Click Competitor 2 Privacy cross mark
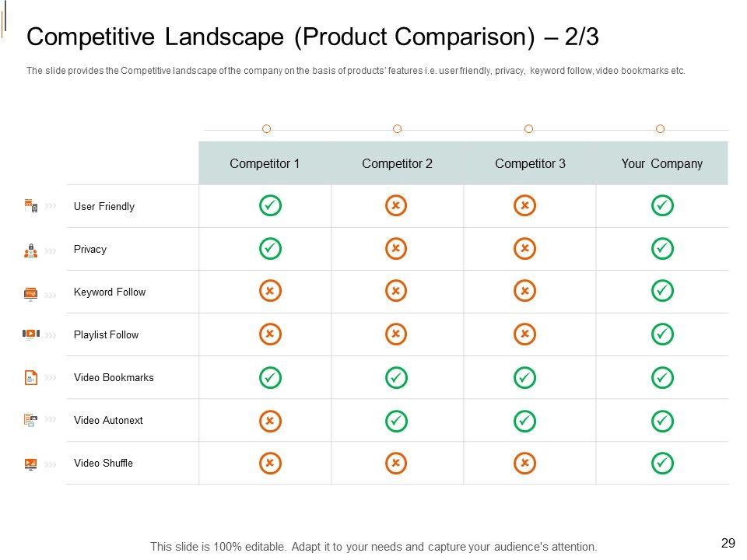 coord(396,249)
